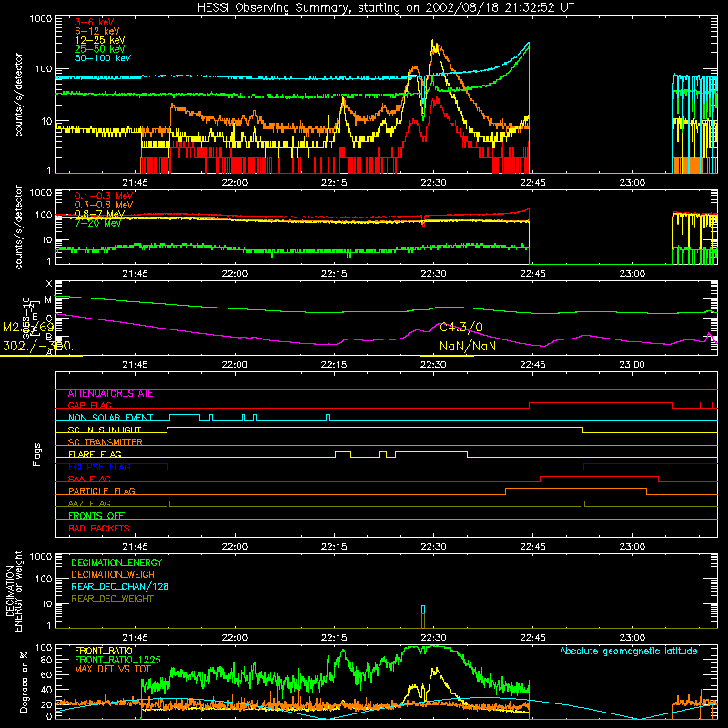728x728 pixels.
Task: Click the SC_IN_SUNLIGHT flag label
Action: (105, 430)
